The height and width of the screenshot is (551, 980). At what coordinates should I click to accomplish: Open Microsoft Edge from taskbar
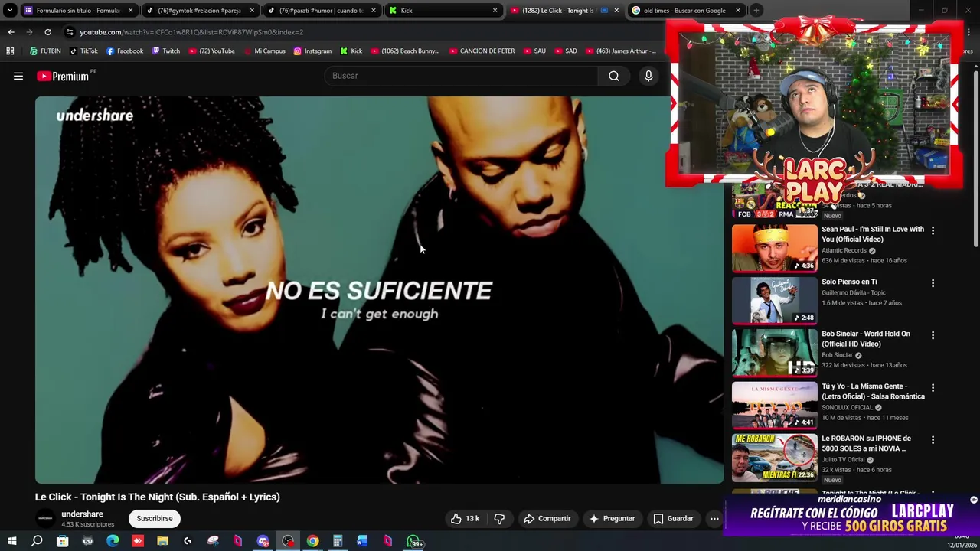coord(113,542)
